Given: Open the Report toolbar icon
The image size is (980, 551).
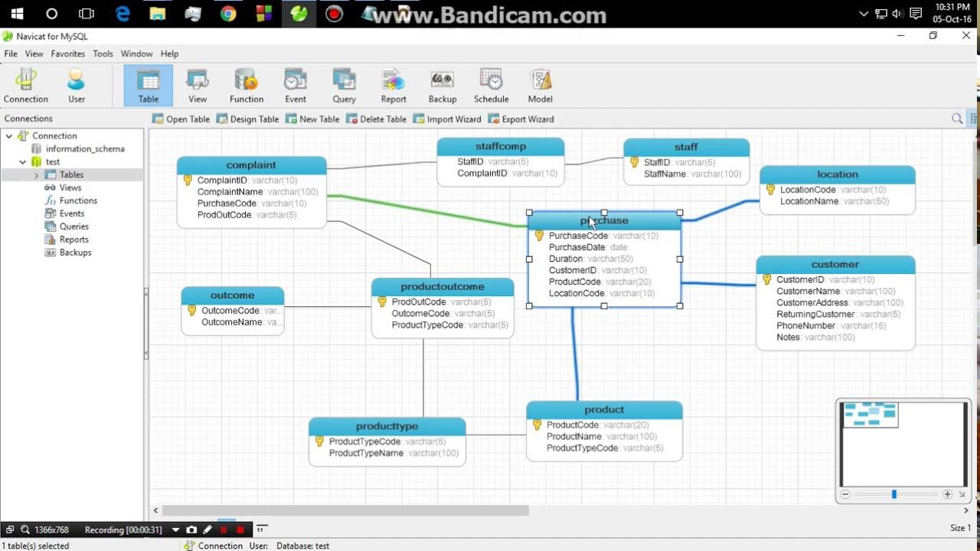Looking at the screenshot, I should click(394, 85).
